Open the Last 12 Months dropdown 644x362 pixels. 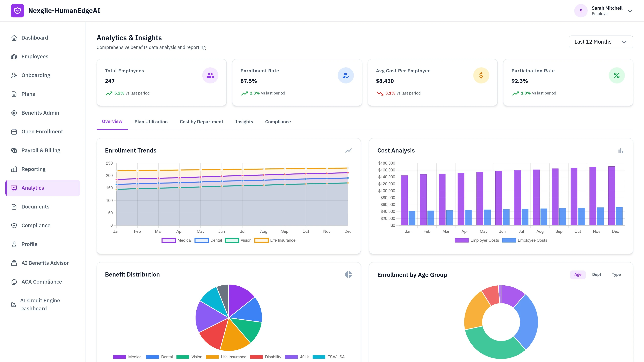(601, 42)
